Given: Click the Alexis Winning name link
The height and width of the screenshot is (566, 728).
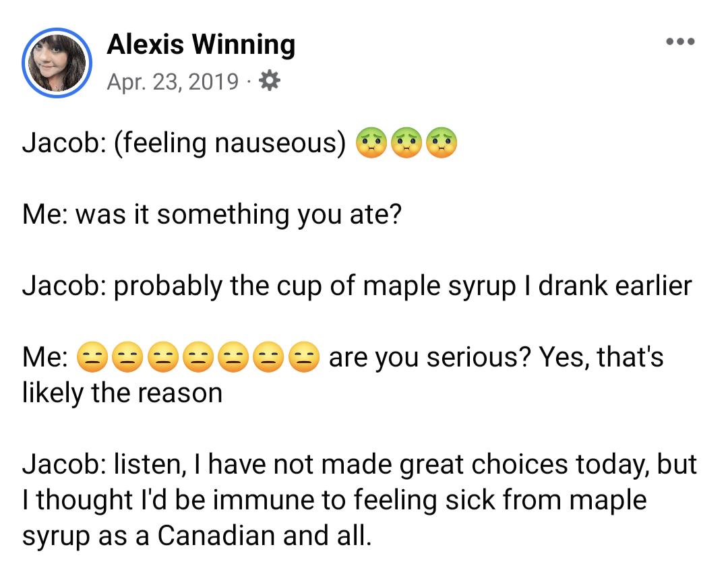Looking at the screenshot, I should point(201,44).
